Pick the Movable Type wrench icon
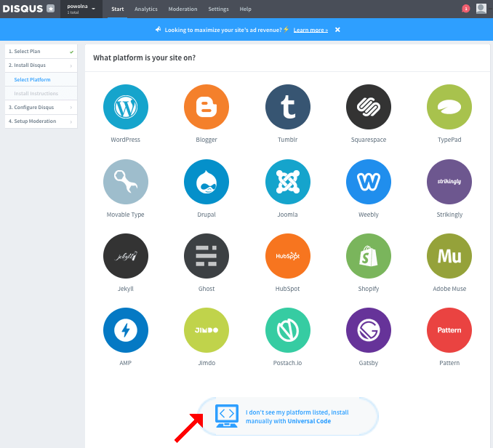The height and width of the screenshot is (448, 493). [126, 182]
